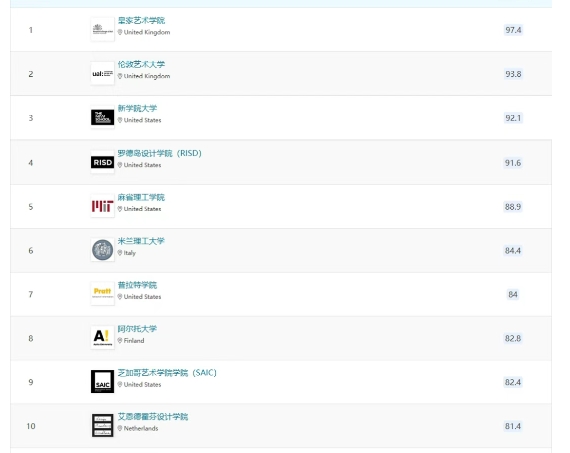Open the 芝加哥艺术学院学院 (SAIC) link
Screen dimensions: 570x453
(x=167, y=373)
